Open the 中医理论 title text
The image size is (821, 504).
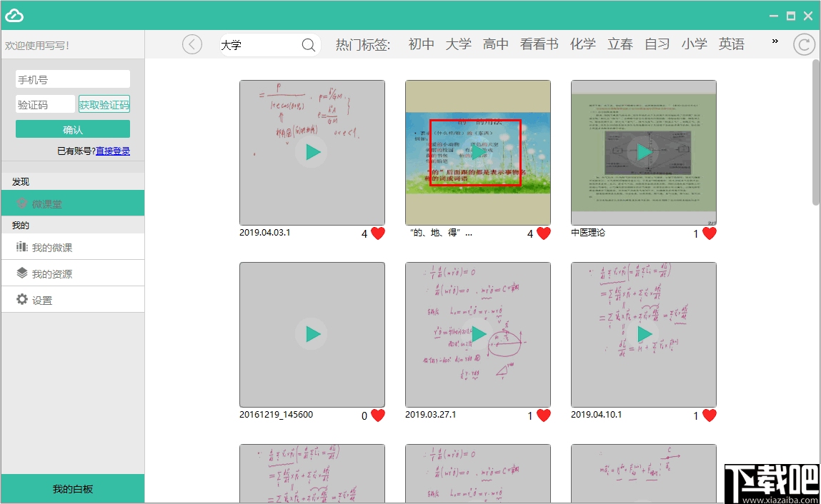[x=588, y=233]
